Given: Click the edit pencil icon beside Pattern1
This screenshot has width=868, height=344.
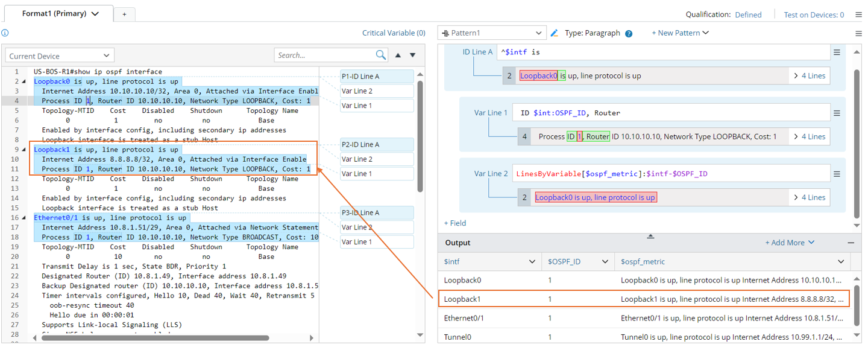Looking at the screenshot, I should [x=555, y=33].
